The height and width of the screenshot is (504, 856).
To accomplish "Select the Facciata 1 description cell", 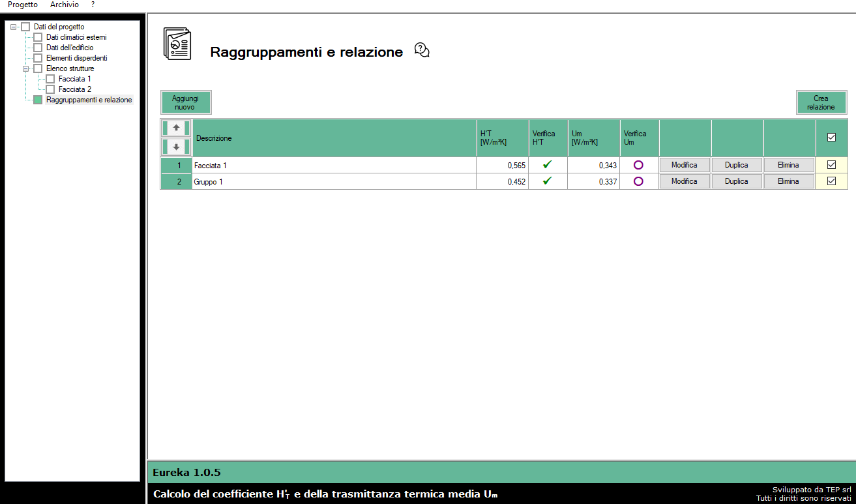I will (x=334, y=166).
